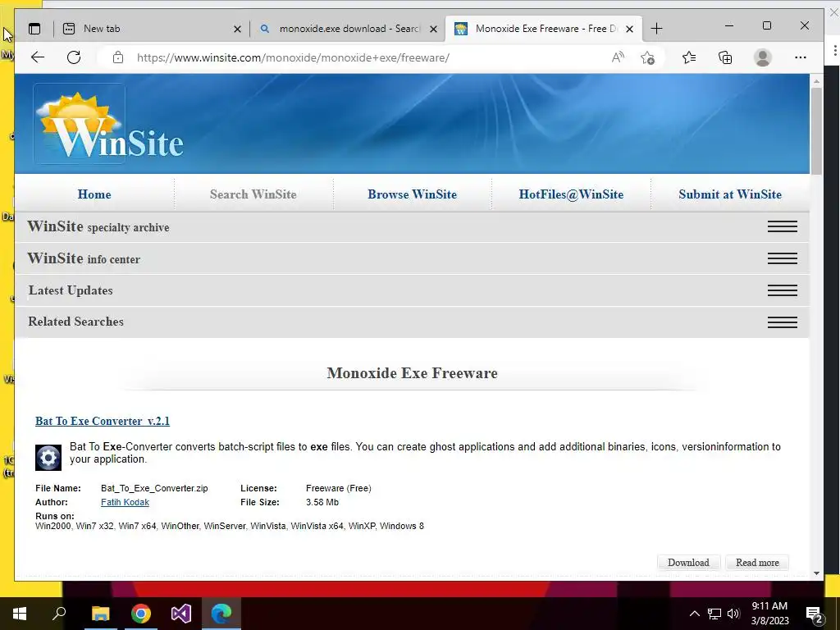Close the New tab tab
The width and height of the screenshot is (840, 630).
pyautogui.click(x=237, y=29)
